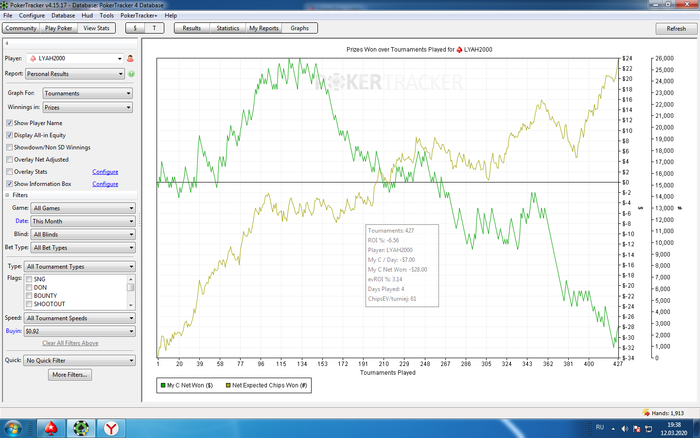Open the Statistics view
The width and height of the screenshot is (700, 438).
228,28
